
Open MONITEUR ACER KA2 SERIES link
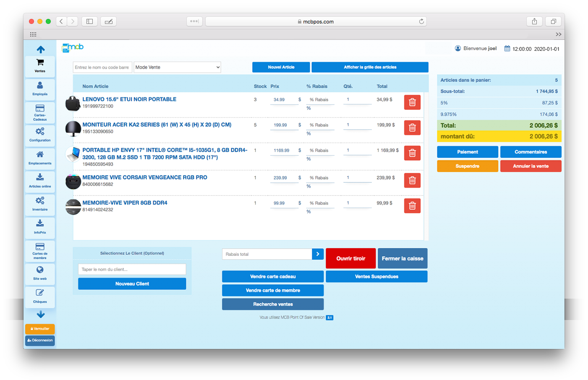point(157,125)
